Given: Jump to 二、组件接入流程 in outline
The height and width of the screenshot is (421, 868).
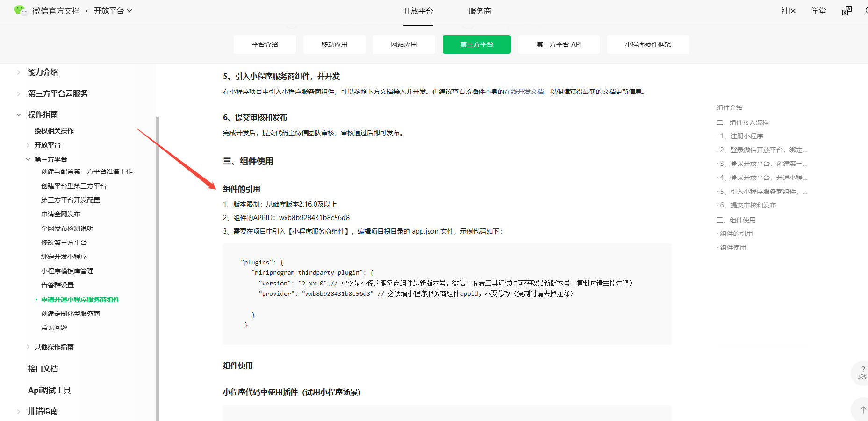Looking at the screenshot, I should [x=742, y=122].
